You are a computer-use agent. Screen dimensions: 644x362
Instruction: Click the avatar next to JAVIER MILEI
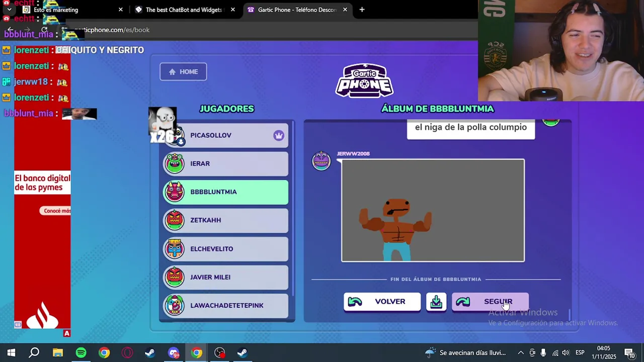[175, 277]
